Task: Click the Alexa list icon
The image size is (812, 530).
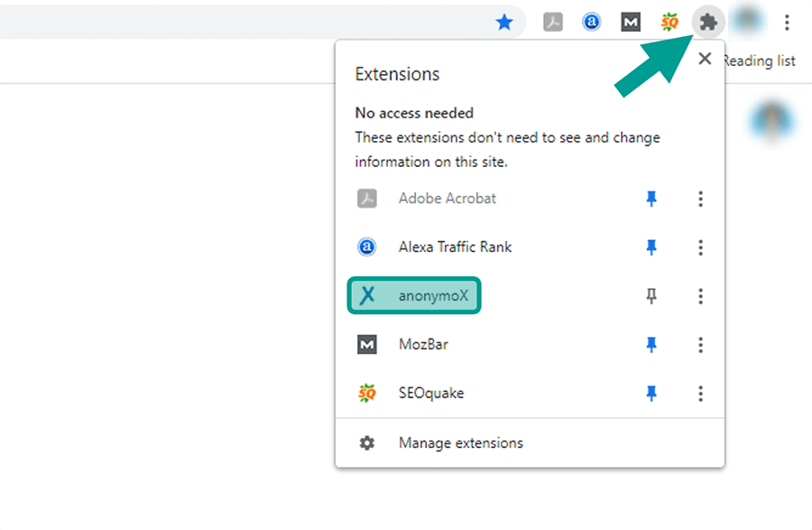Action: point(366,247)
